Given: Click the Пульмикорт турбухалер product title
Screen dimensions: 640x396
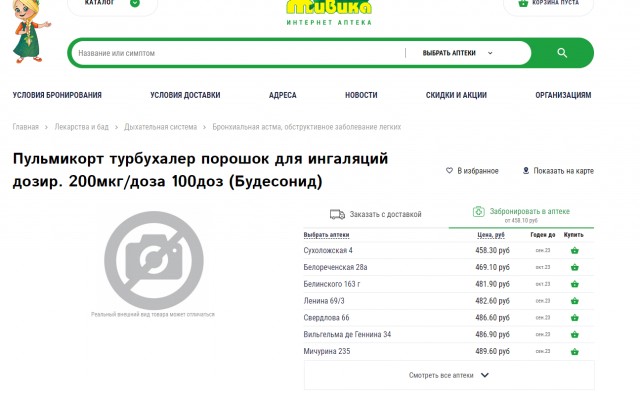Looking at the screenshot, I should click(x=200, y=169).
